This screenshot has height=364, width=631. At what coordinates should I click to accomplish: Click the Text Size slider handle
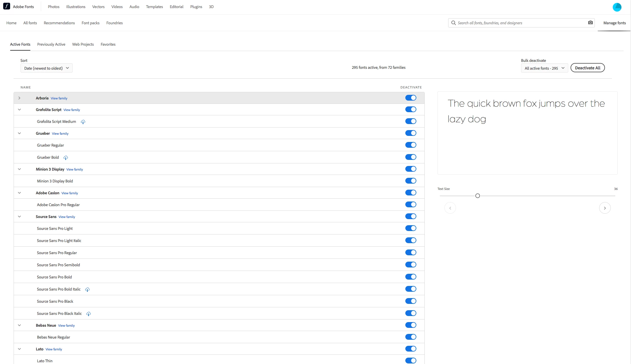click(477, 196)
